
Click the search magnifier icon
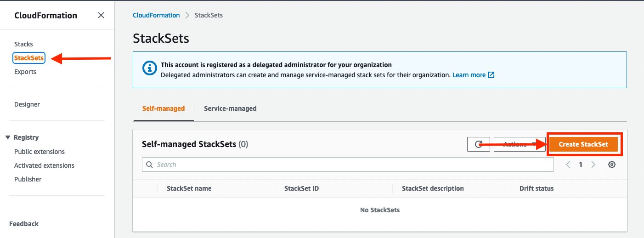pos(149,164)
